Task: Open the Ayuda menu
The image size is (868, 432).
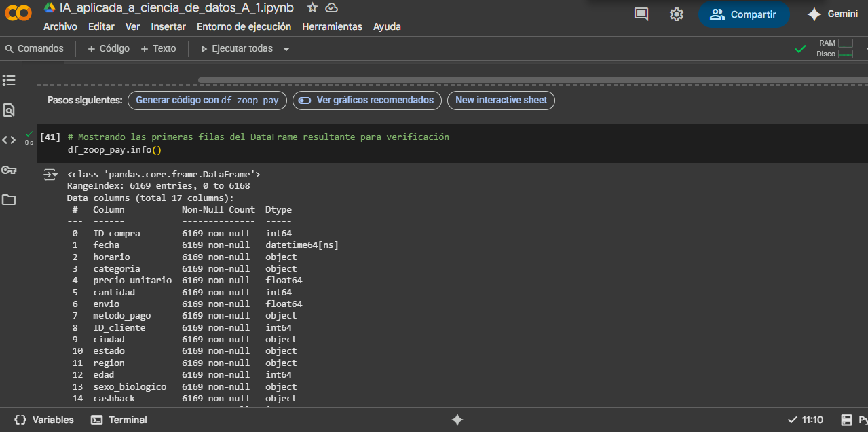Action: point(387,26)
